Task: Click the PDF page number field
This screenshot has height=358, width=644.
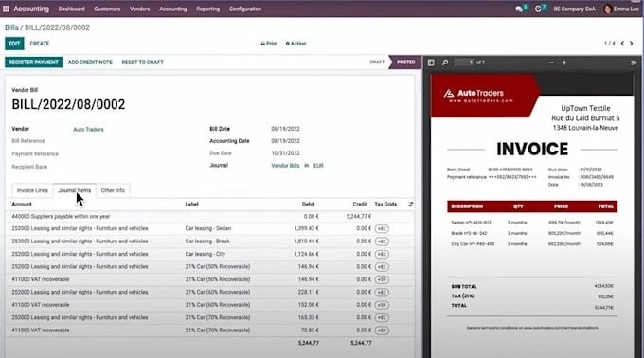Action: coord(465,63)
